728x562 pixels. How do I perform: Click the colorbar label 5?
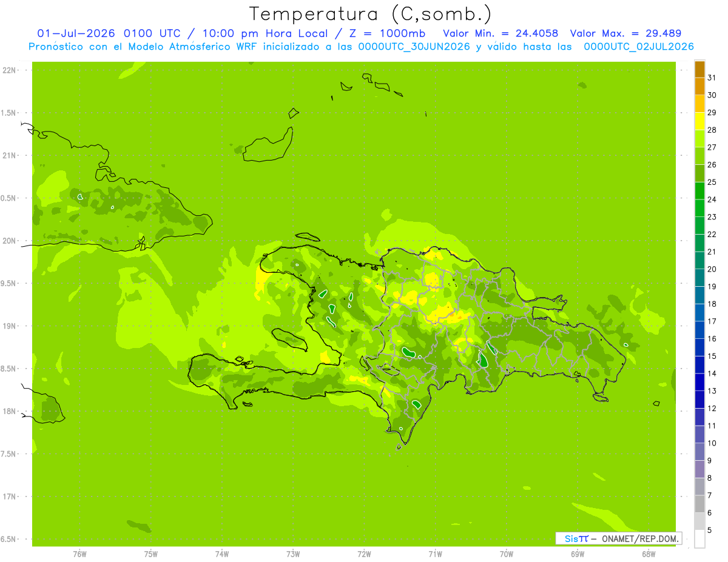pos(710,530)
